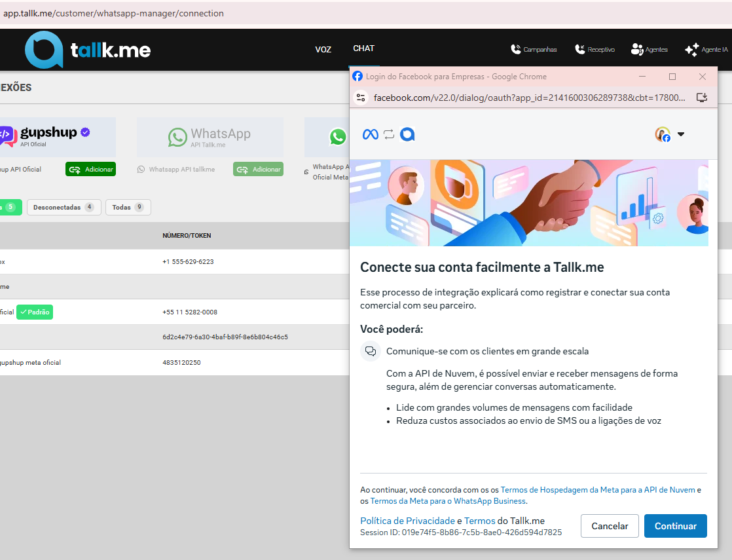Click the Facebook profile avatar
This screenshot has height=560, width=732.
(x=663, y=134)
